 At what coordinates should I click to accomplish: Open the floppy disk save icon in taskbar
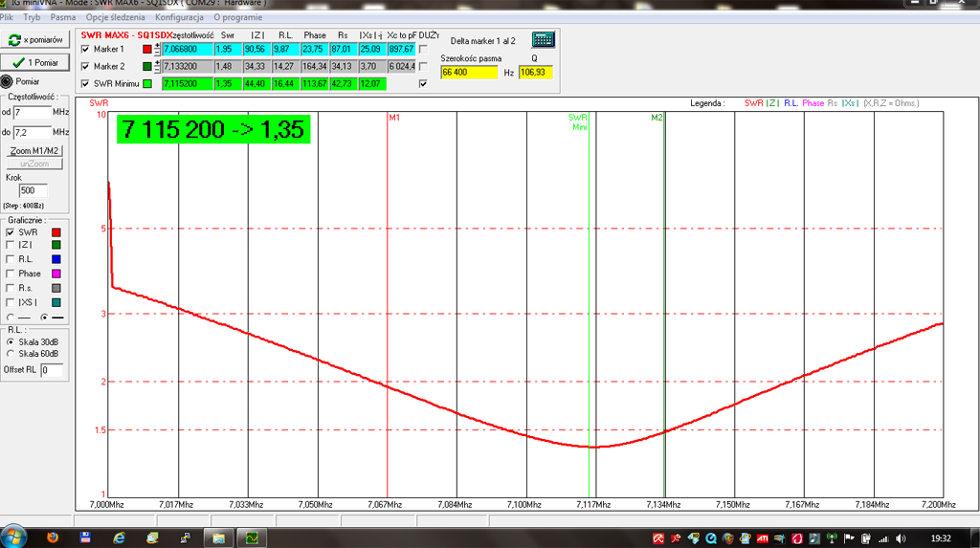[85, 537]
